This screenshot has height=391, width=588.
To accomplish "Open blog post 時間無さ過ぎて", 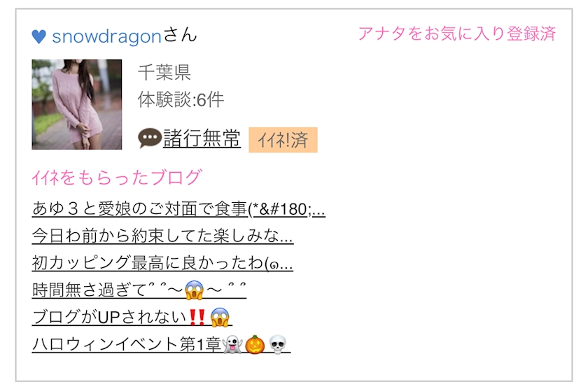I will point(139,290).
